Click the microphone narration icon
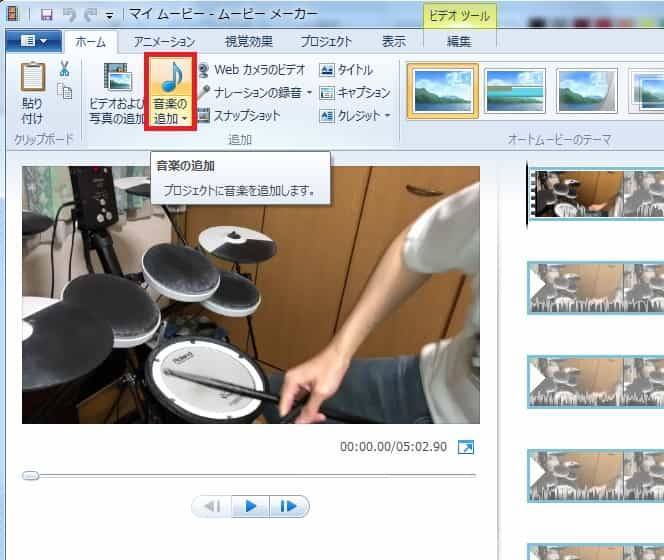The width and height of the screenshot is (664, 560). [x=204, y=92]
